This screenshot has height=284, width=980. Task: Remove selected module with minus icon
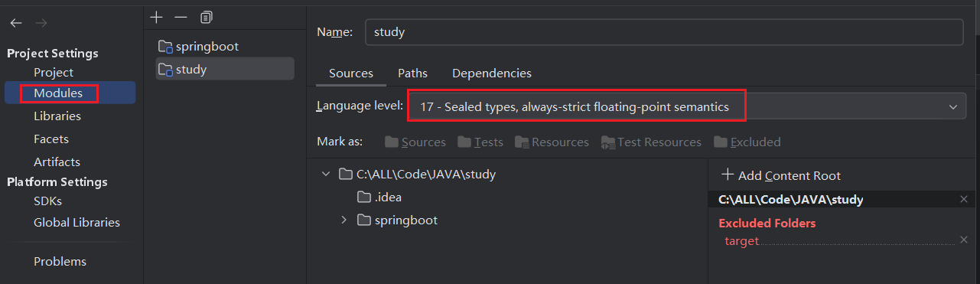click(x=181, y=16)
